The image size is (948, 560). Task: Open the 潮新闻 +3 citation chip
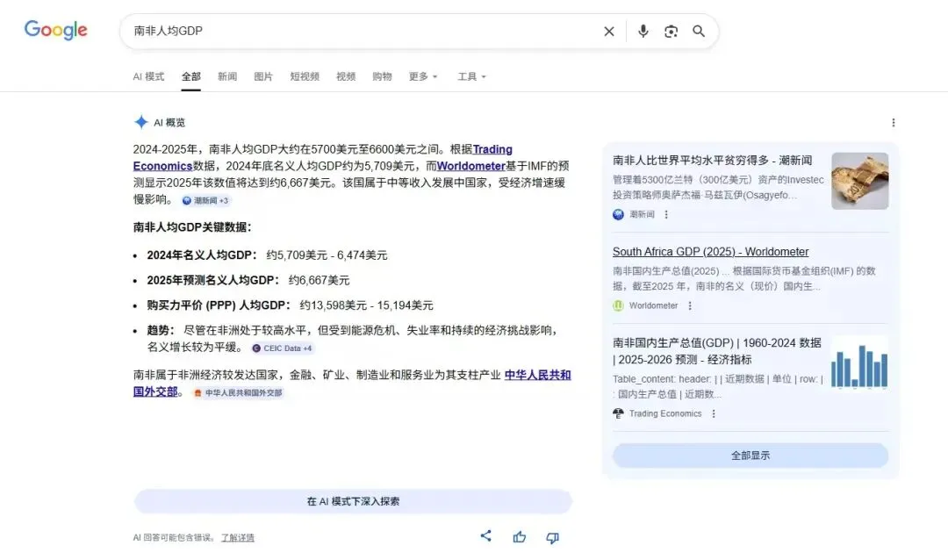pos(205,200)
